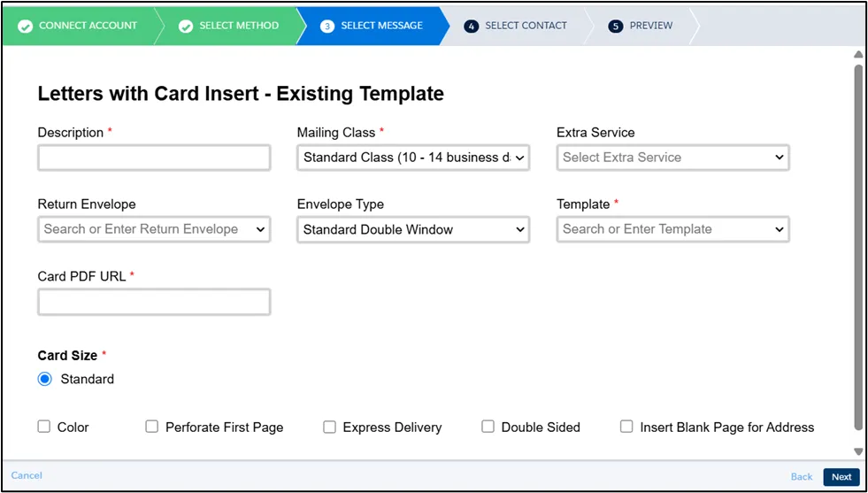The image size is (868, 493).
Task: Check Perforate First Page option
Action: tap(152, 427)
